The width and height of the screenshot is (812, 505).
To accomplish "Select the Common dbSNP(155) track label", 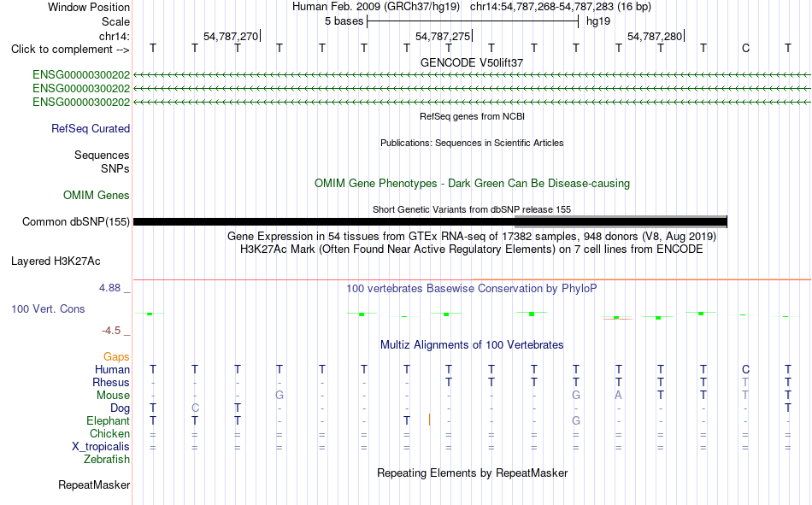I will [76, 221].
